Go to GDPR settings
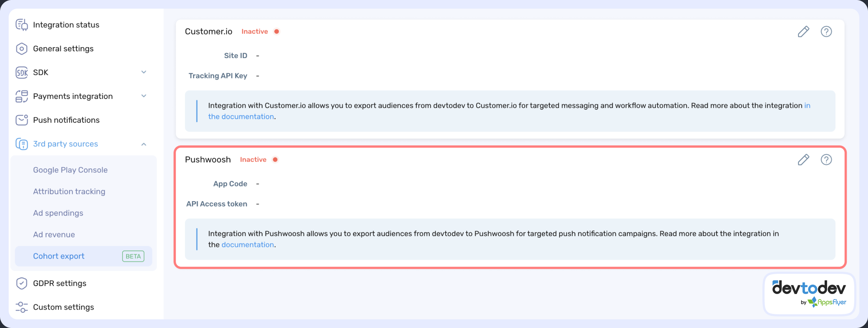Viewport: 868px width, 328px height. click(x=60, y=283)
